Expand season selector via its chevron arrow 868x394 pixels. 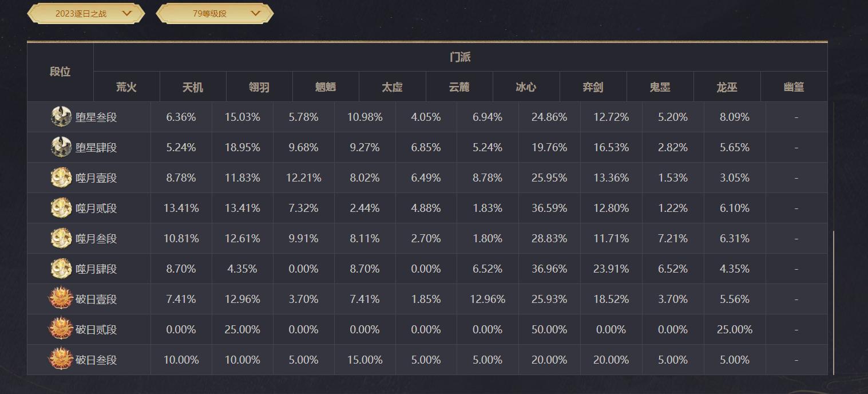(x=127, y=13)
